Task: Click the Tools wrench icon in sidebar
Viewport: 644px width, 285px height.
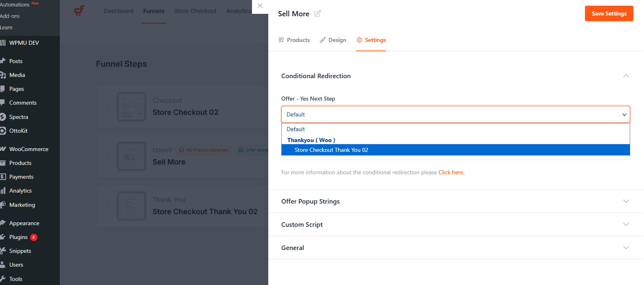Action: point(2,279)
